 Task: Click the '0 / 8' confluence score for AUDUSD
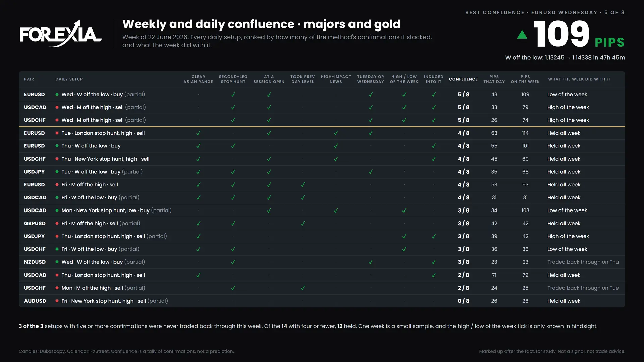[x=463, y=301]
